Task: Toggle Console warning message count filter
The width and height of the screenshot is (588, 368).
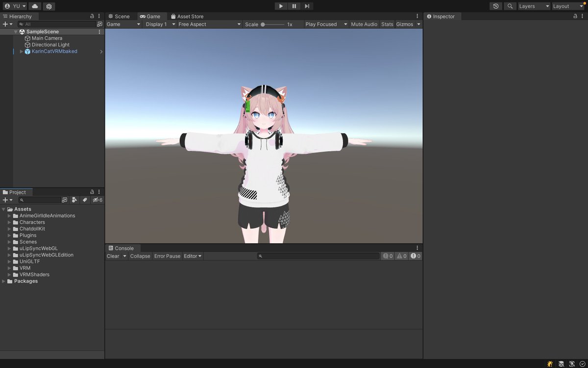Action: point(402,256)
